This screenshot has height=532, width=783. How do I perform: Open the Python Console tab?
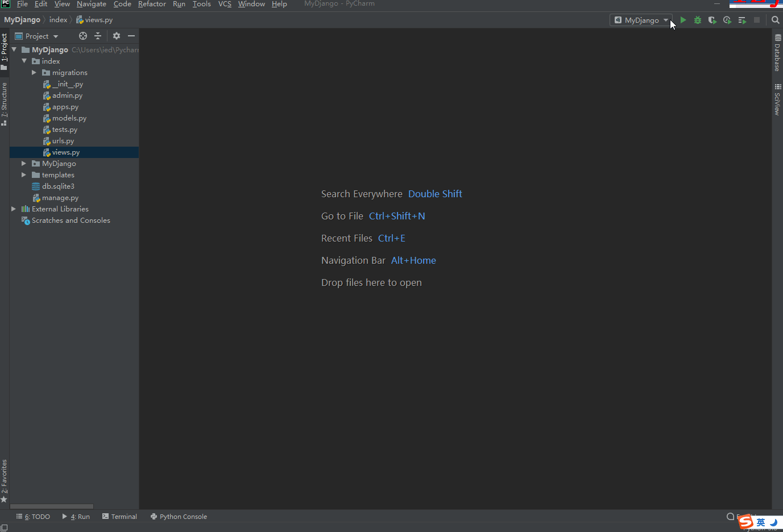(179, 517)
